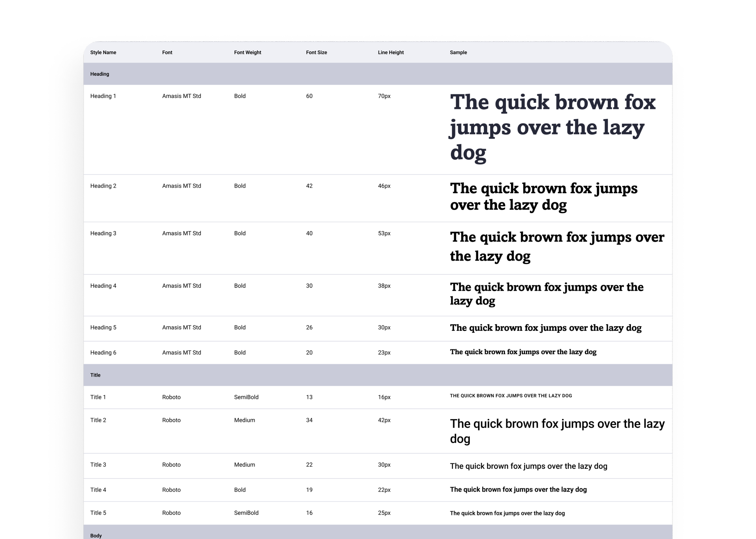Click the Line Height column header
This screenshot has width=756, height=539.
pos(391,53)
